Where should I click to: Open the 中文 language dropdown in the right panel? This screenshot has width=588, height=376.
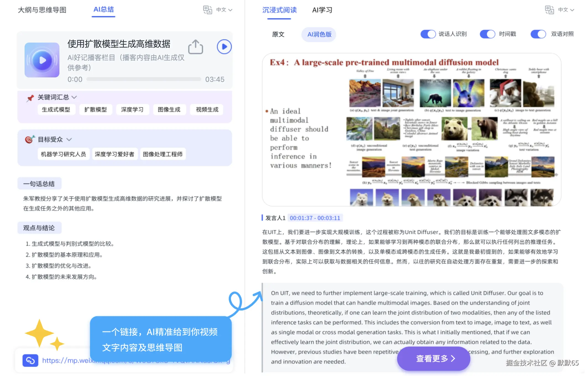(566, 10)
